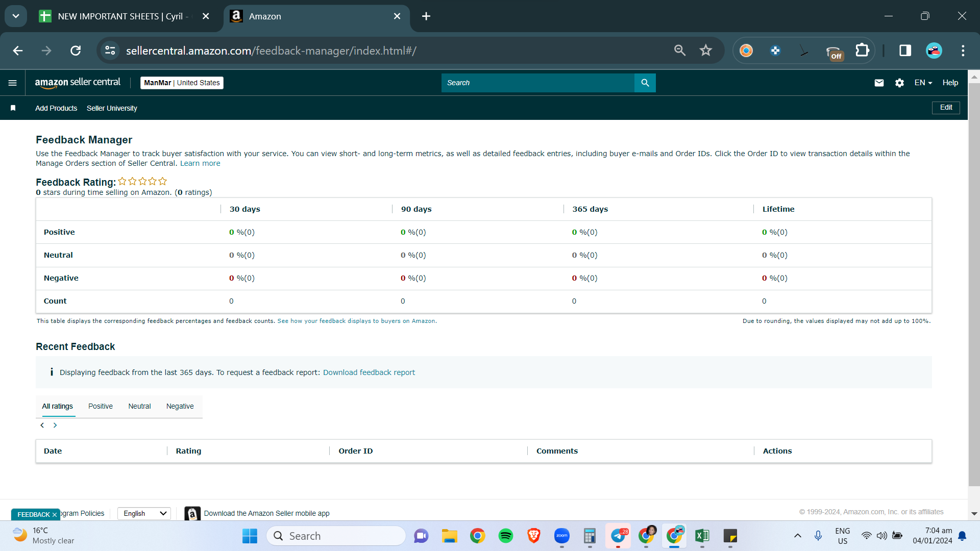The image size is (980, 551).
Task: Show next page of feedback results
Action: pyautogui.click(x=55, y=425)
